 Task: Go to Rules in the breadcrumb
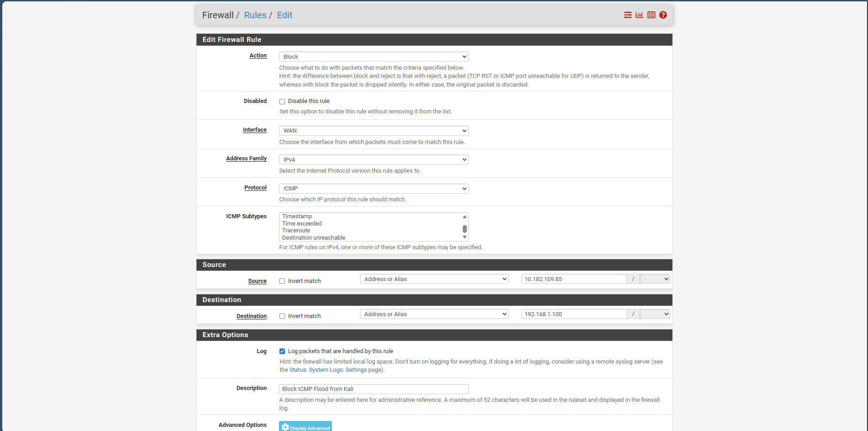click(x=255, y=15)
